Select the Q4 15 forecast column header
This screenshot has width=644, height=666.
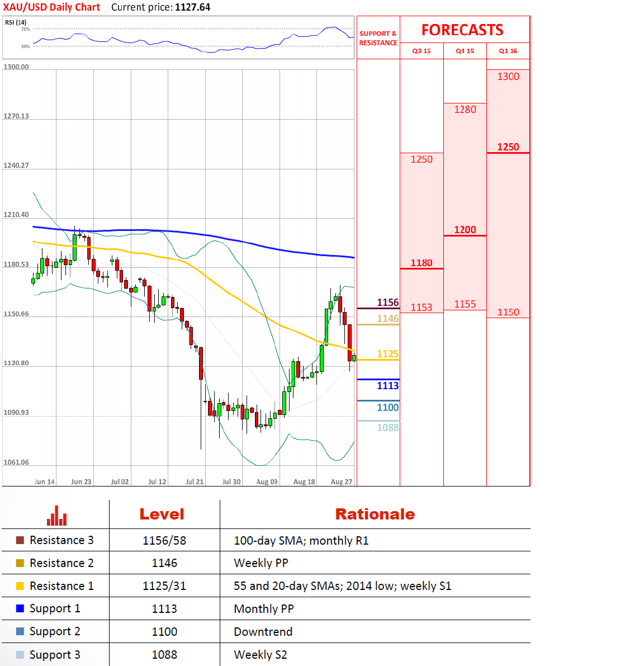click(465, 51)
